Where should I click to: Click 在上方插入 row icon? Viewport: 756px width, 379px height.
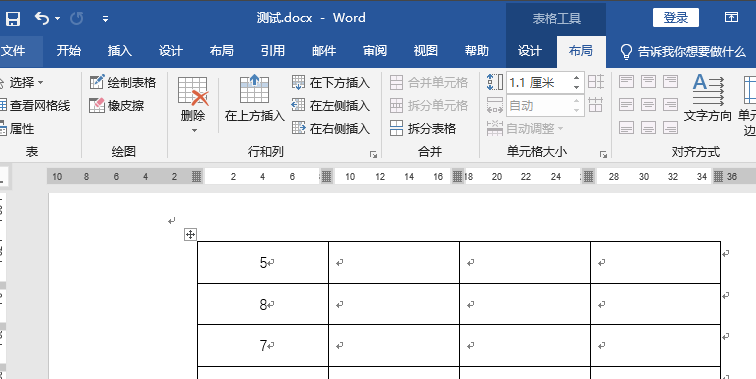255,89
